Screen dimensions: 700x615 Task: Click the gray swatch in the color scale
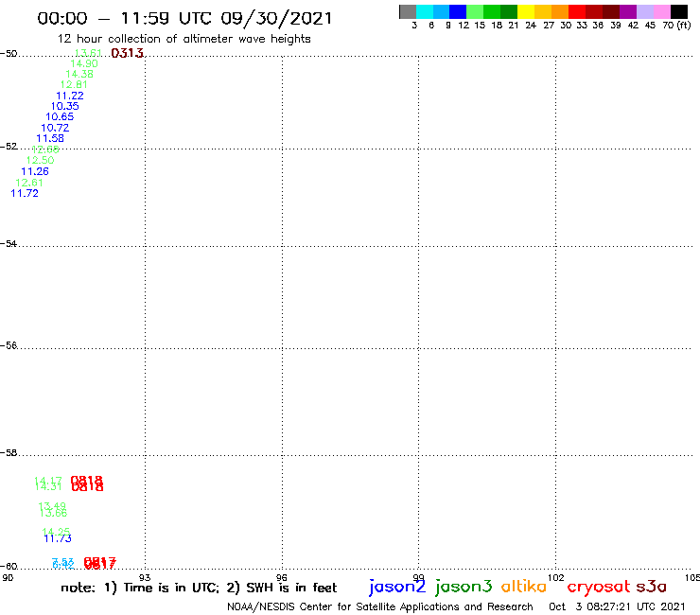pos(408,11)
